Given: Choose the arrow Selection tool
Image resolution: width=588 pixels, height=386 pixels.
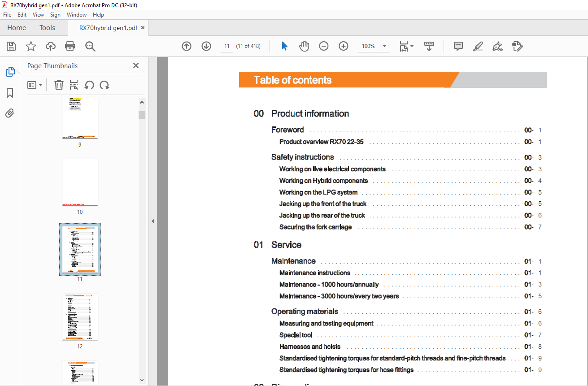Looking at the screenshot, I should pyautogui.click(x=284, y=46).
